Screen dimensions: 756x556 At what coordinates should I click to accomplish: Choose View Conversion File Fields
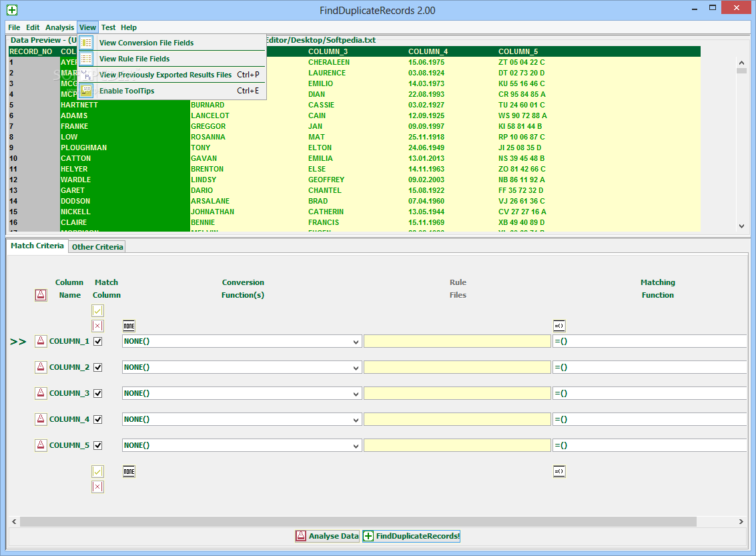172,43
